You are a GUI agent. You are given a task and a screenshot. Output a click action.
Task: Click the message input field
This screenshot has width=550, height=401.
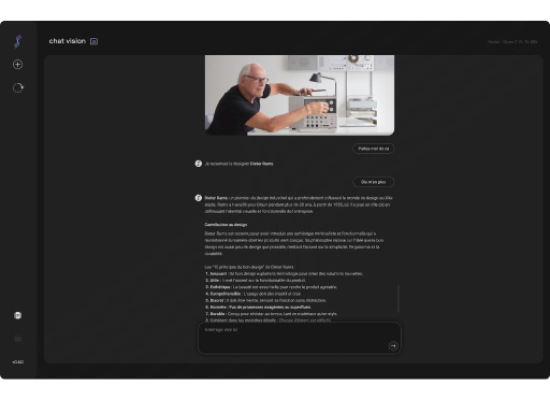coord(300,338)
